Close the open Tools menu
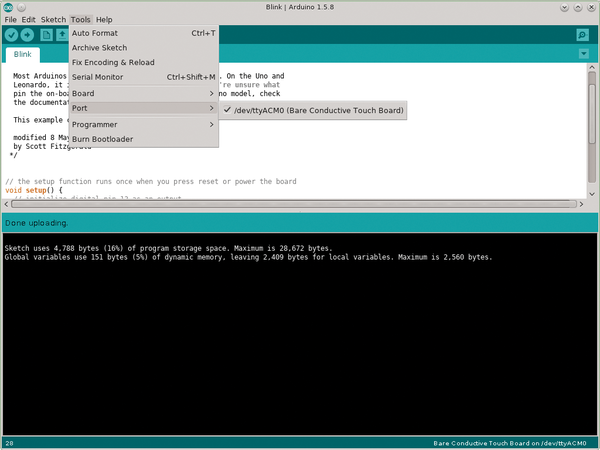Viewport: 600px width, 450px height. click(x=80, y=20)
